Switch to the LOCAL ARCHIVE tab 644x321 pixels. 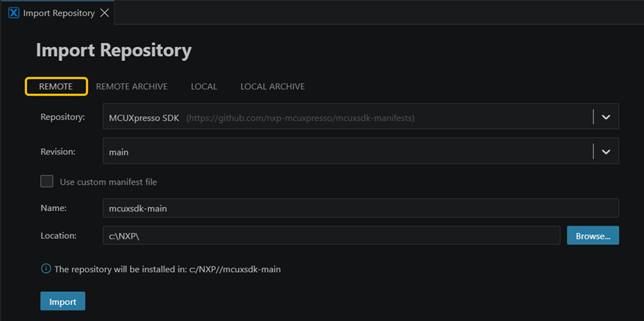coord(273,86)
